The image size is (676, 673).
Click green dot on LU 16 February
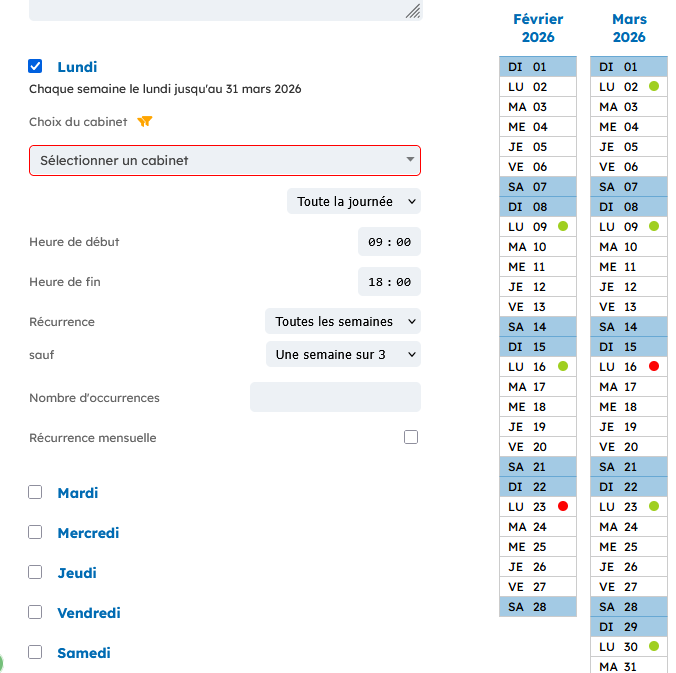(x=563, y=367)
